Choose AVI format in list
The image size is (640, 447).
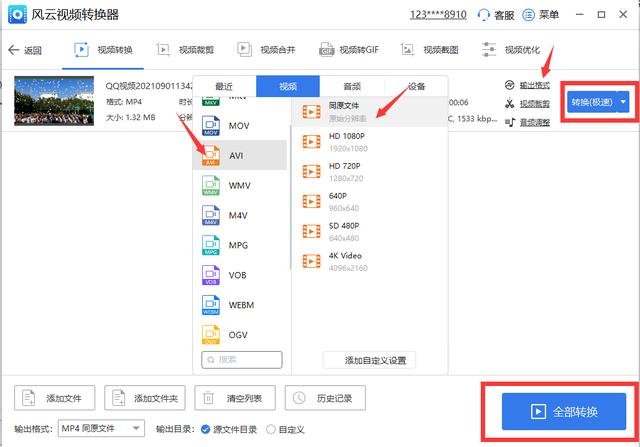(x=240, y=155)
